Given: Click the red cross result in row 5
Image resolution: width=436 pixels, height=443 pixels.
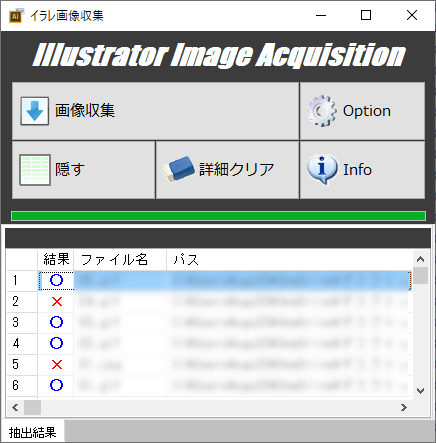Looking at the screenshot, I should (x=57, y=365).
